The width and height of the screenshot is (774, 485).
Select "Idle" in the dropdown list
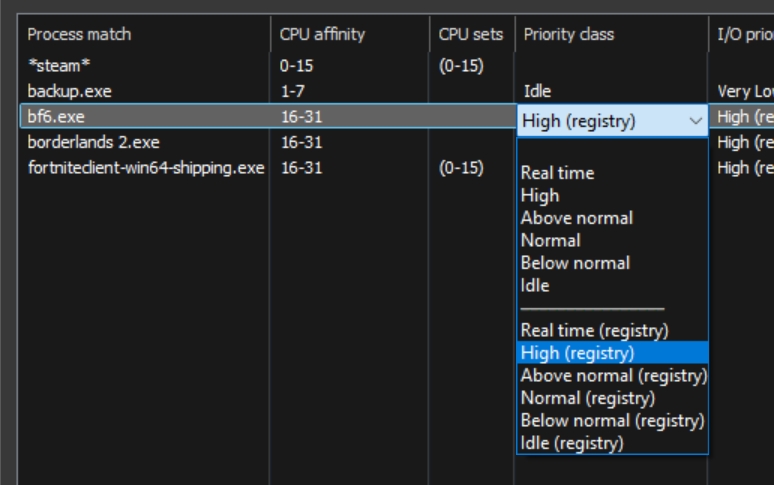(535, 285)
